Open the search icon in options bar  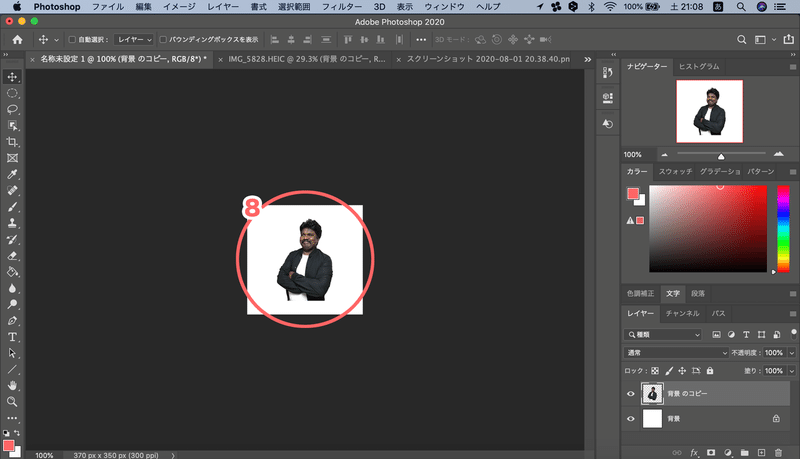pyautogui.click(x=742, y=39)
